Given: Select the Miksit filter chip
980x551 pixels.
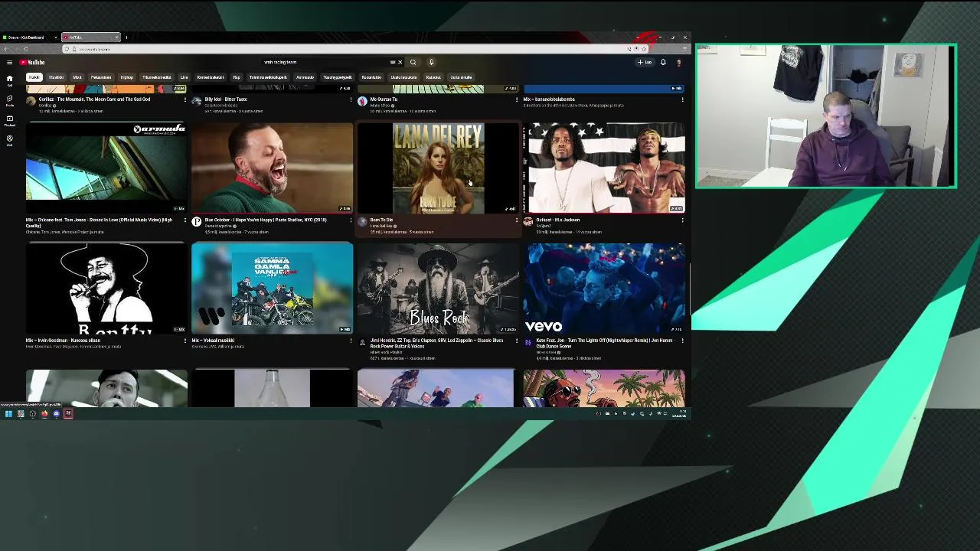Looking at the screenshot, I should coord(77,77).
